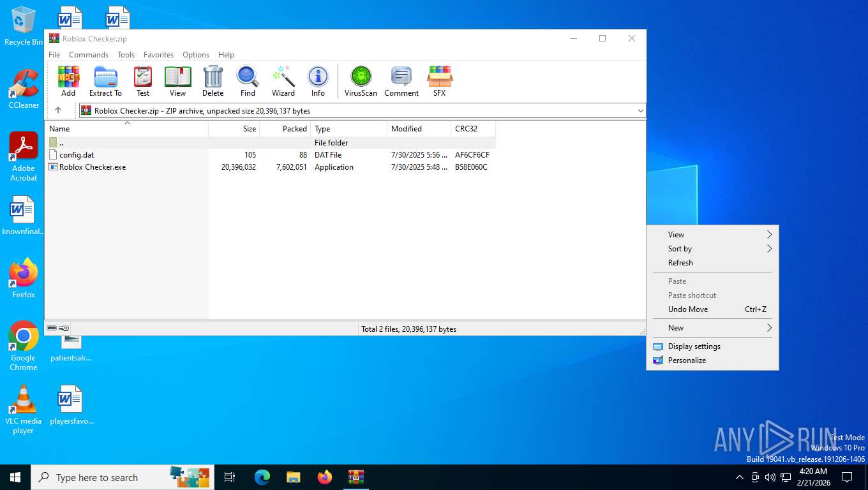868x490 pixels.
Task: Open the notification center icon
Action: point(847,477)
